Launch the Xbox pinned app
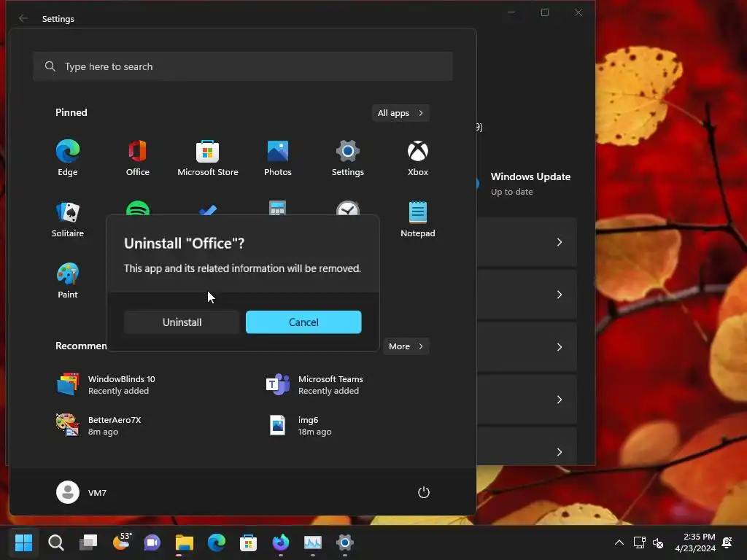 [418, 158]
